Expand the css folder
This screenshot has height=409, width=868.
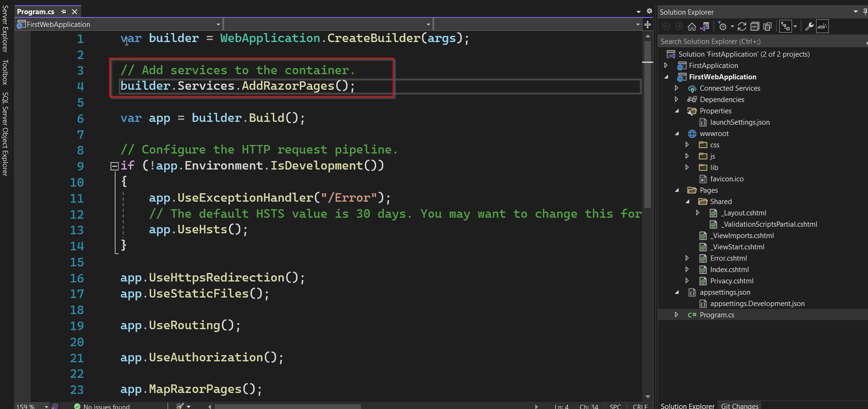click(688, 145)
